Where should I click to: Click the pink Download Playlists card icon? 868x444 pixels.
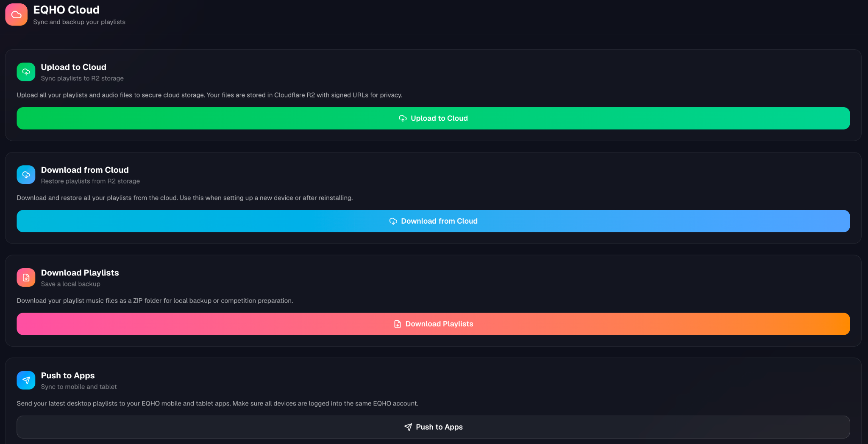click(x=26, y=277)
